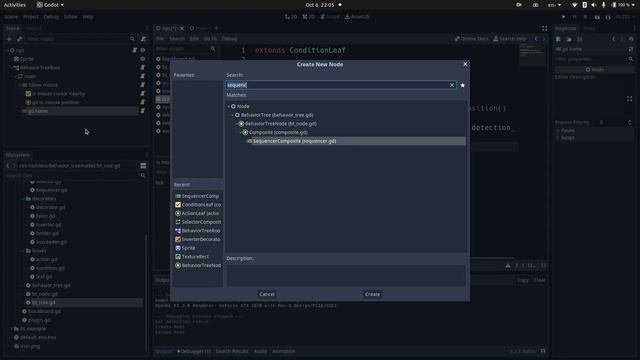Select BehaviorTreeNode (bt_node.gd) in Matches

[281, 124]
